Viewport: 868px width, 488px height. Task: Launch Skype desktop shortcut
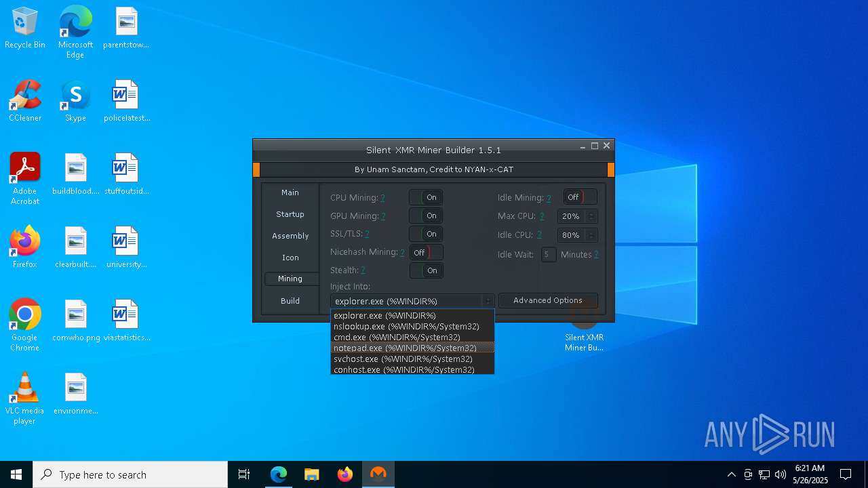coord(75,101)
